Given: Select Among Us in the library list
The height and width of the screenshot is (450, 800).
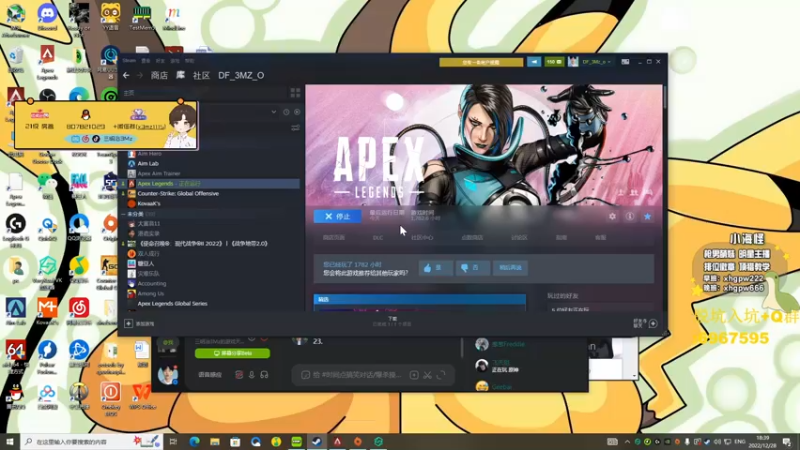Looking at the screenshot, I should tap(151, 294).
